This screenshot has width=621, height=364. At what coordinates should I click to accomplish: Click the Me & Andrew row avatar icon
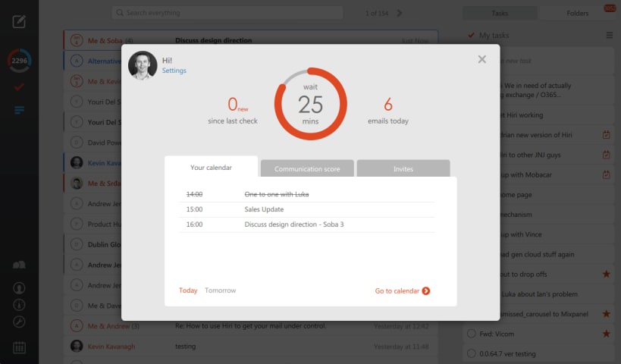77,325
